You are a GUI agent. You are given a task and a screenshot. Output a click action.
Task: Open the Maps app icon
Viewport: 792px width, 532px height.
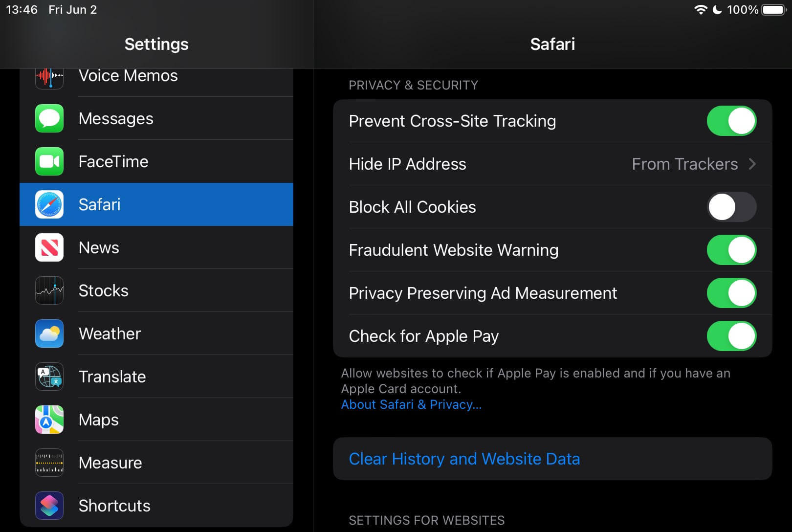click(x=49, y=420)
